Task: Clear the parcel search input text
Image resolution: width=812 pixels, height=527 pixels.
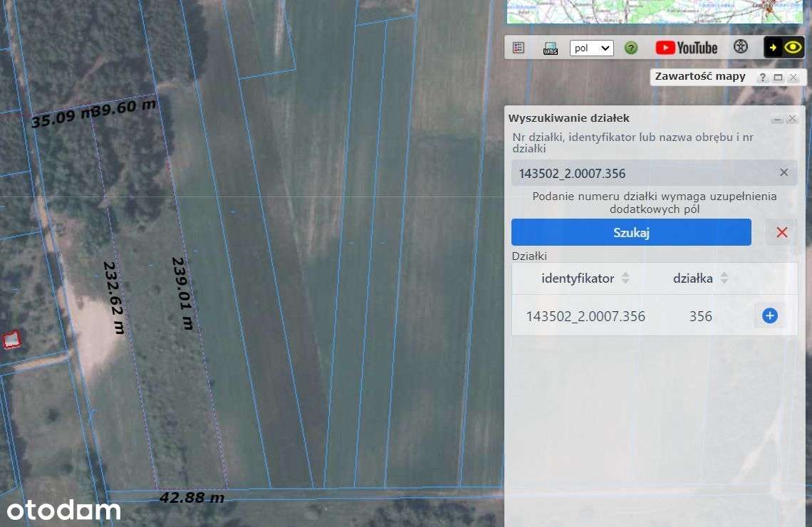Action: click(784, 172)
